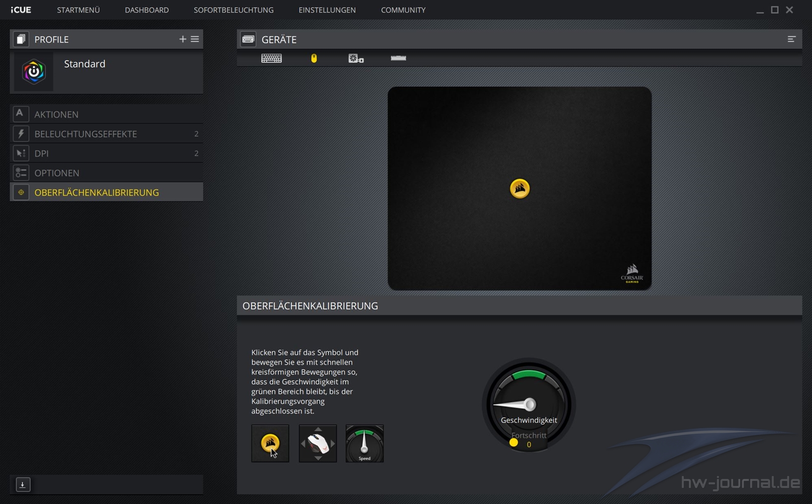
Task: Open Beleuchtungseffekte section
Action: click(107, 134)
